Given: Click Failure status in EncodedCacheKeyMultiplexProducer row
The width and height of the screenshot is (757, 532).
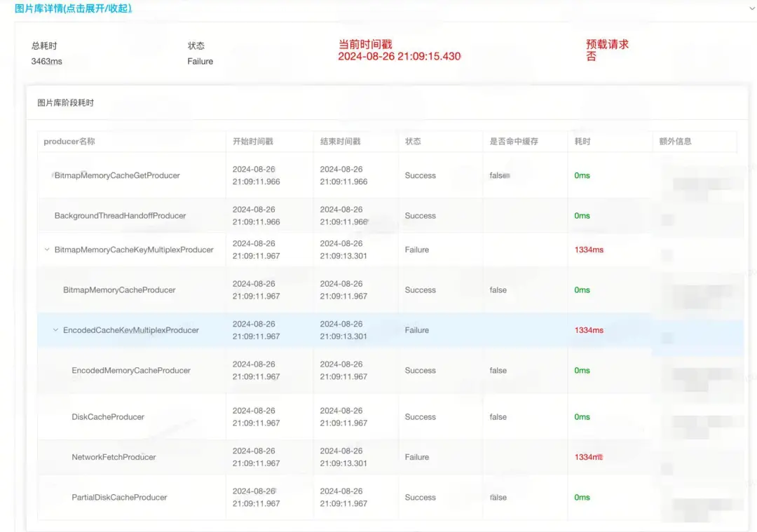Looking at the screenshot, I should 416,330.
